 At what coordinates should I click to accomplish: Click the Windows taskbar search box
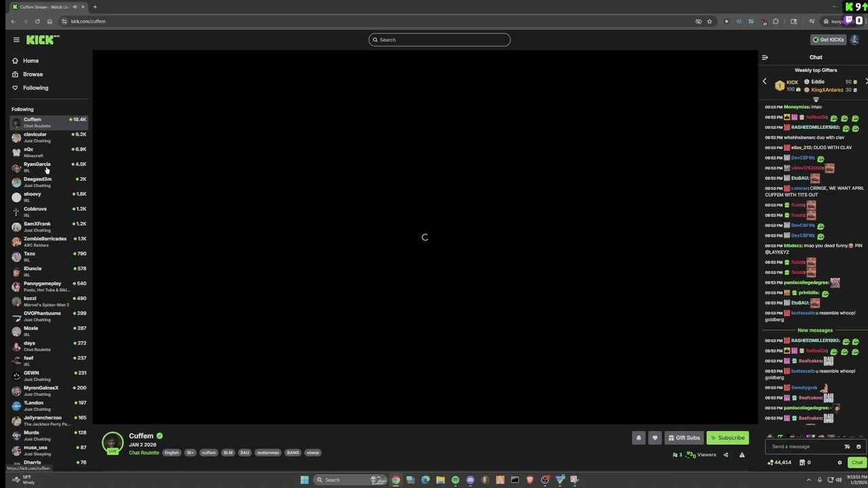(349, 480)
